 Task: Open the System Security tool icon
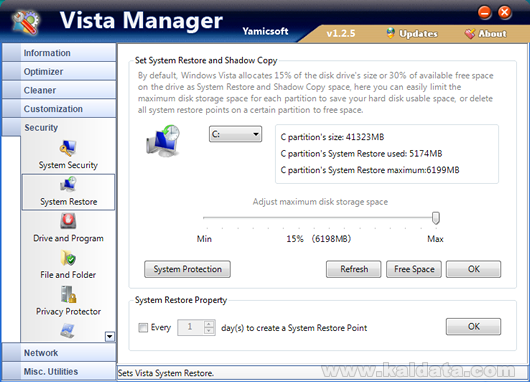click(68, 148)
